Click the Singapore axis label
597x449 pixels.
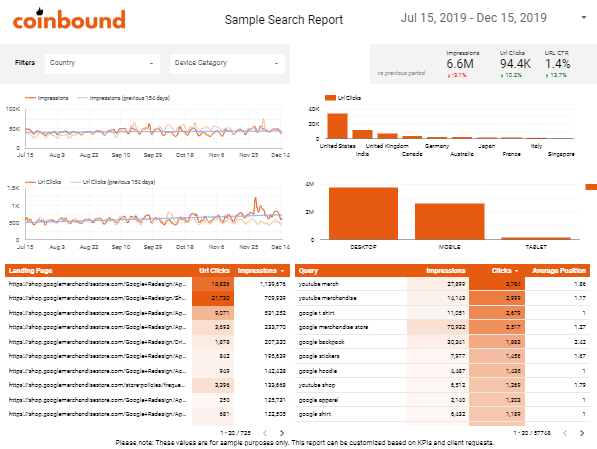(561, 154)
